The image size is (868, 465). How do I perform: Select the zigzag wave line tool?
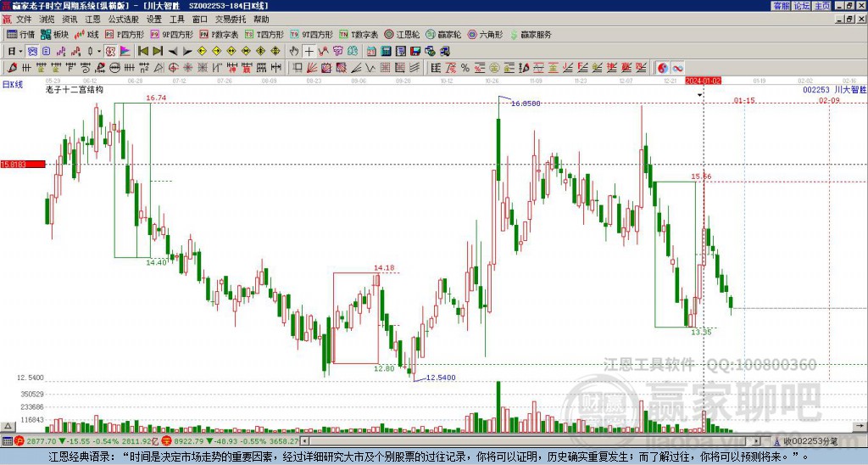coord(370,68)
